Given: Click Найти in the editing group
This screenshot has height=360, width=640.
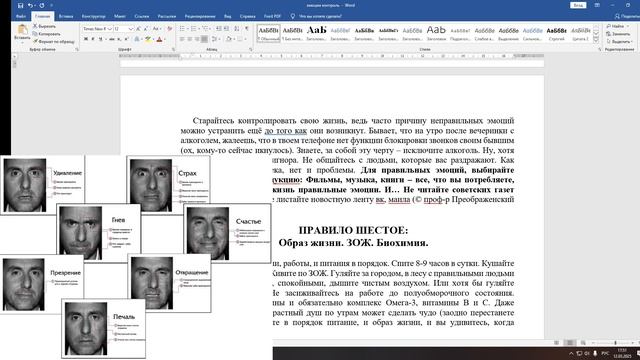Looking at the screenshot, I should (x=618, y=26).
